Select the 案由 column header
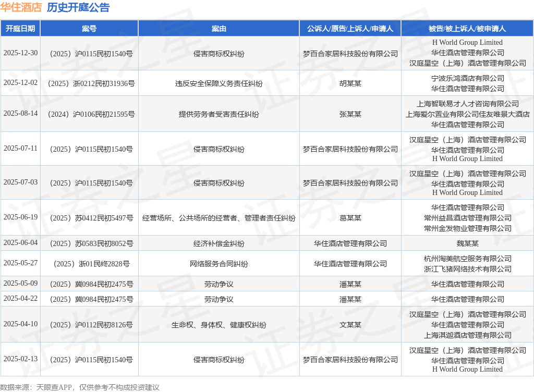The width and height of the screenshot is (534, 392). [219, 29]
